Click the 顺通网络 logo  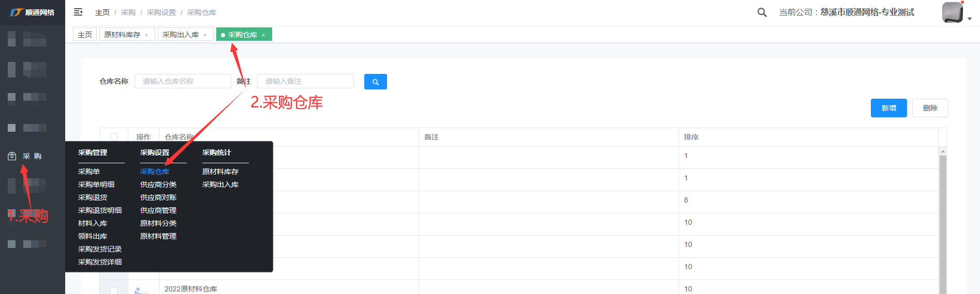point(32,12)
